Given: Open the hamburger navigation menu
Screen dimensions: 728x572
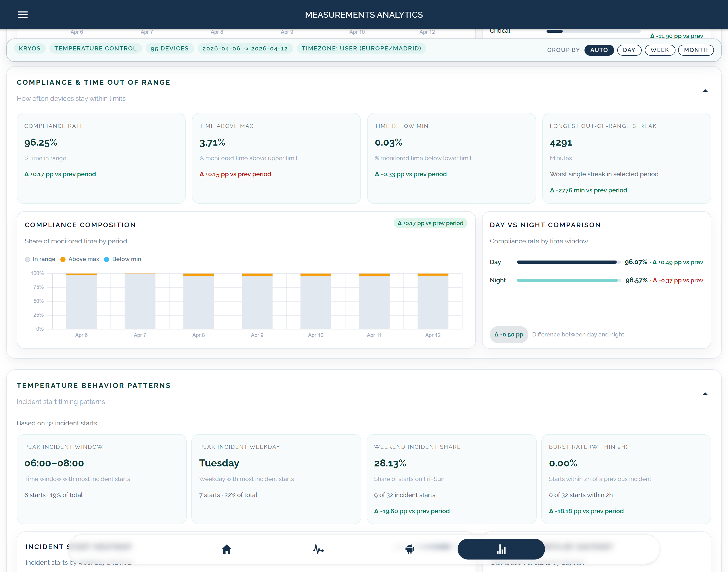Looking at the screenshot, I should pyautogui.click(x=23, y=14).
